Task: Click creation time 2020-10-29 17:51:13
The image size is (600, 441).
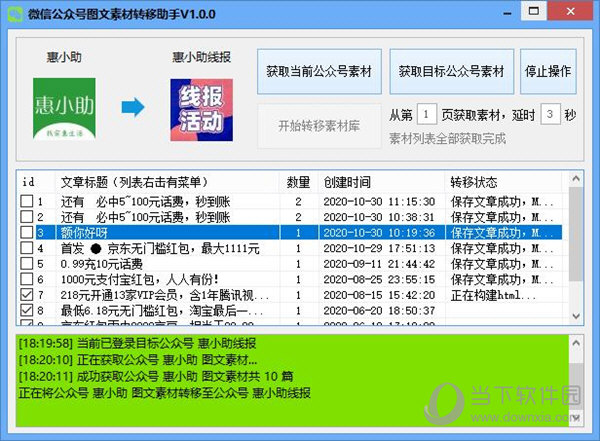Action: pos(379,248)
